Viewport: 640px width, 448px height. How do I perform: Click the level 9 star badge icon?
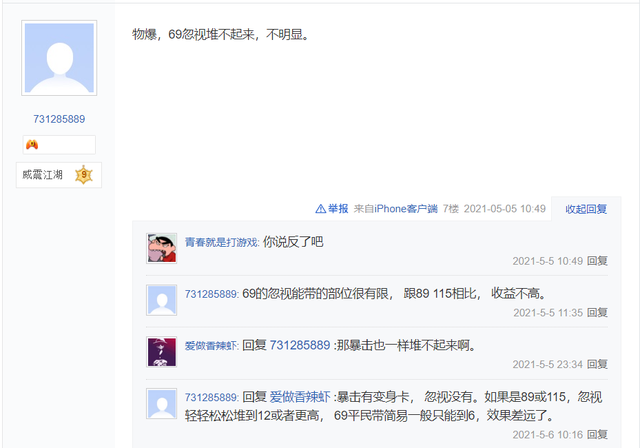click(84, 175)
